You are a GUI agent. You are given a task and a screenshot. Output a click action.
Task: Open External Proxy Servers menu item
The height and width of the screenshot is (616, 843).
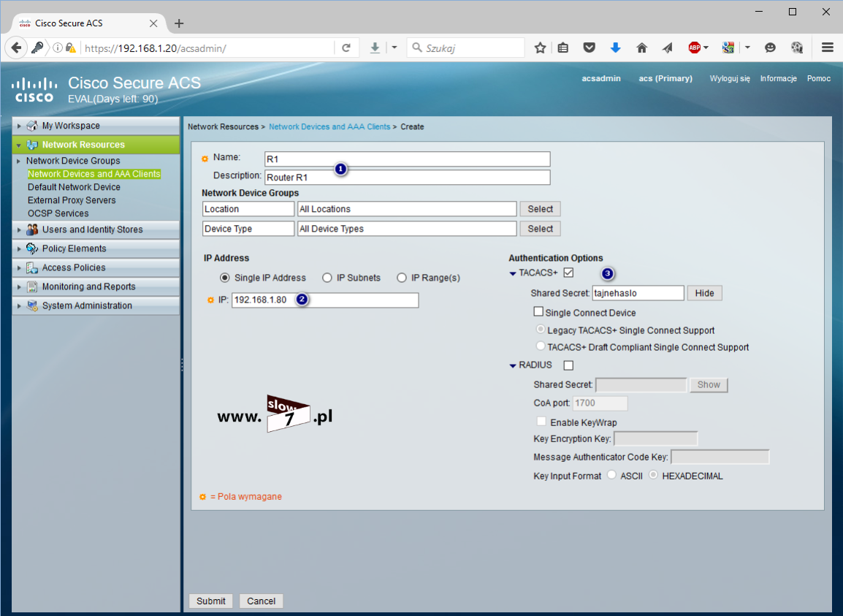tap(72, 200)
